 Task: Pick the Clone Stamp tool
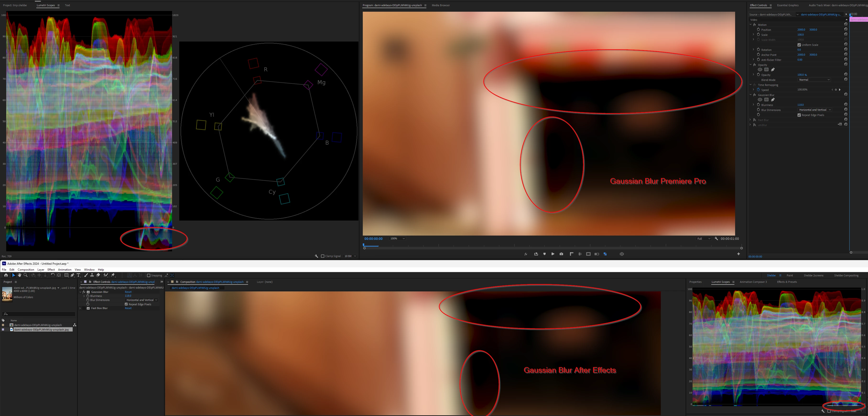(x=92, y=275)
